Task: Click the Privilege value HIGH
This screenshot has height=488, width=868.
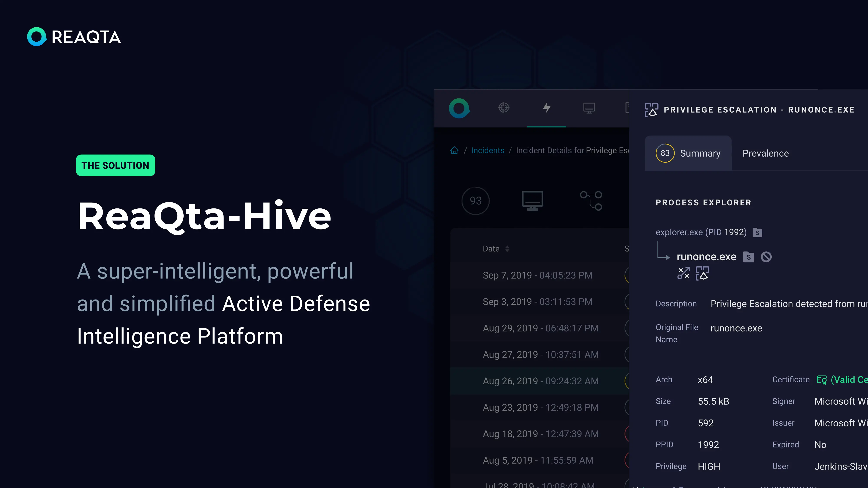Action: 709,467
